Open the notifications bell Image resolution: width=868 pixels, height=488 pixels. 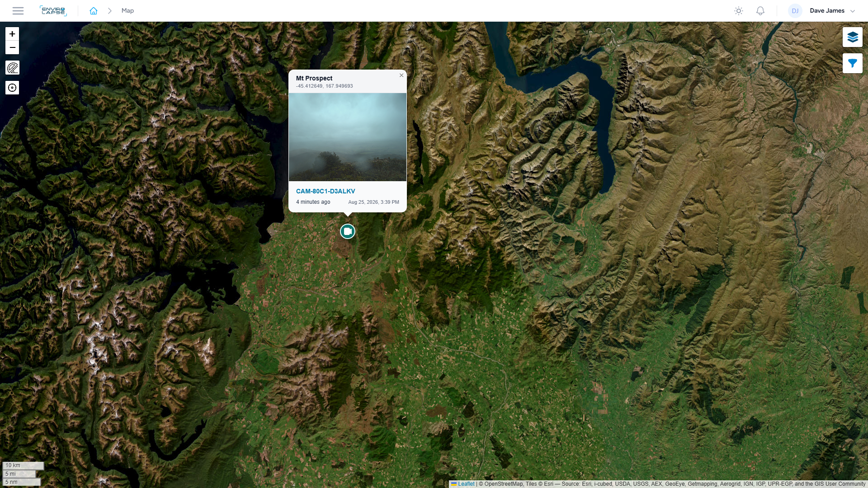(760, 11)
